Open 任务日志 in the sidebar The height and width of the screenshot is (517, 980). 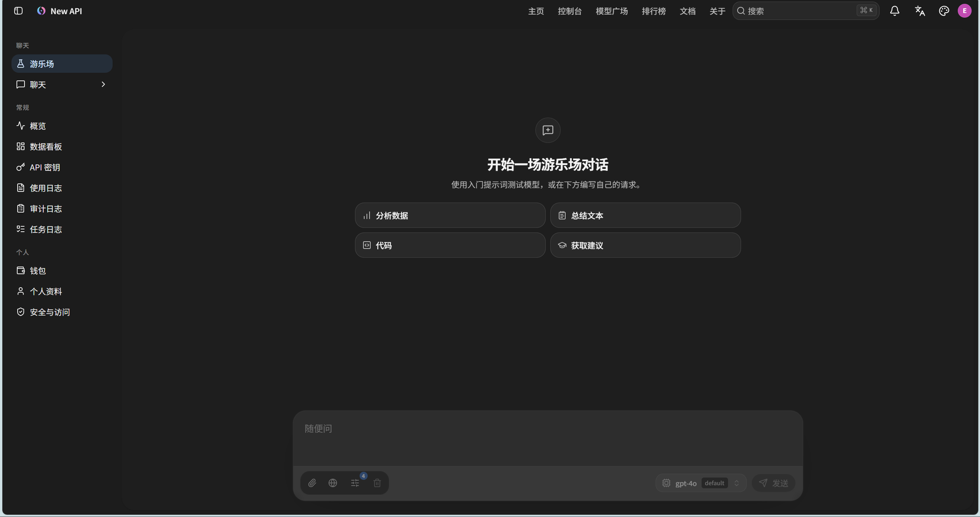tap(62, 229)
